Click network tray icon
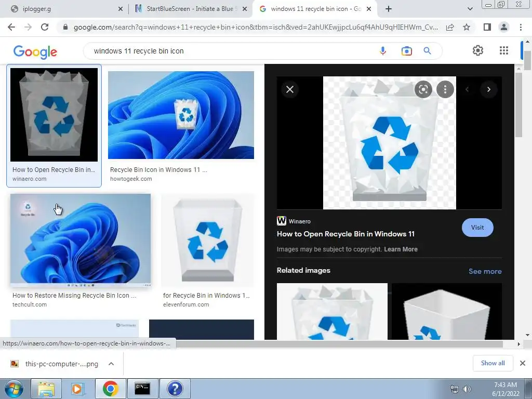 (x=454, y=389)
